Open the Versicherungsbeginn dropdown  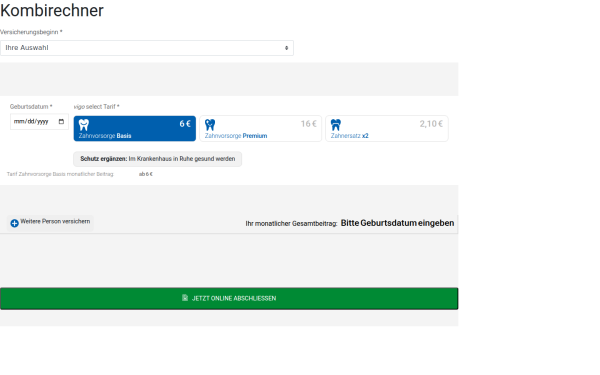147,48
